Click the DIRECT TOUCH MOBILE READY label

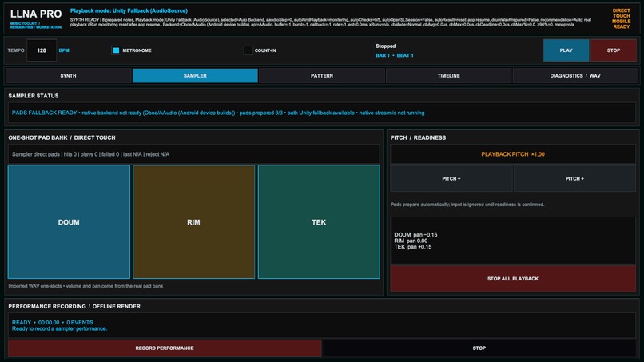coord(622,18)
